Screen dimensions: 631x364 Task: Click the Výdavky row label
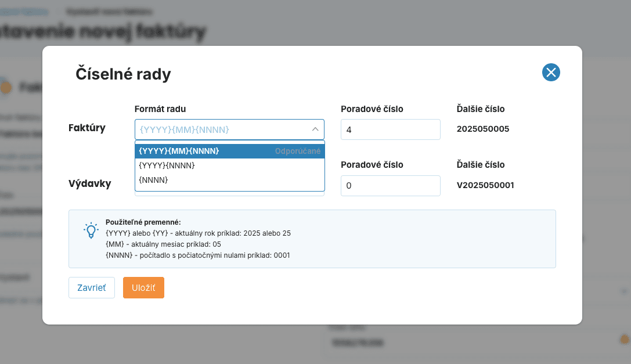pyautogui.click(x=89, y=184)
